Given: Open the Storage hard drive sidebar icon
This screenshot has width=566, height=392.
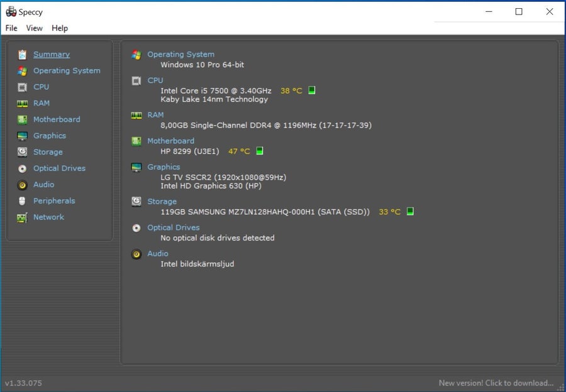Looking at the screenshot, I should click(23, 152).
